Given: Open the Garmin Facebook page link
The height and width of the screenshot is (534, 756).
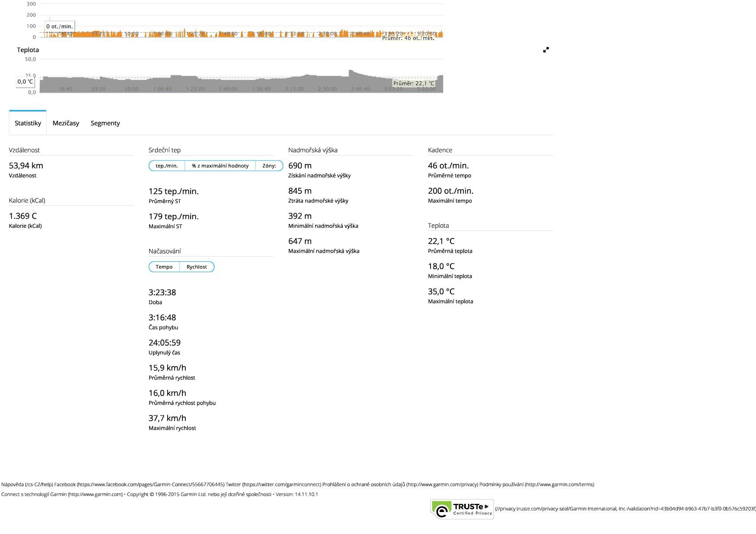Looking at the screenshot, I should pos(139,484).
